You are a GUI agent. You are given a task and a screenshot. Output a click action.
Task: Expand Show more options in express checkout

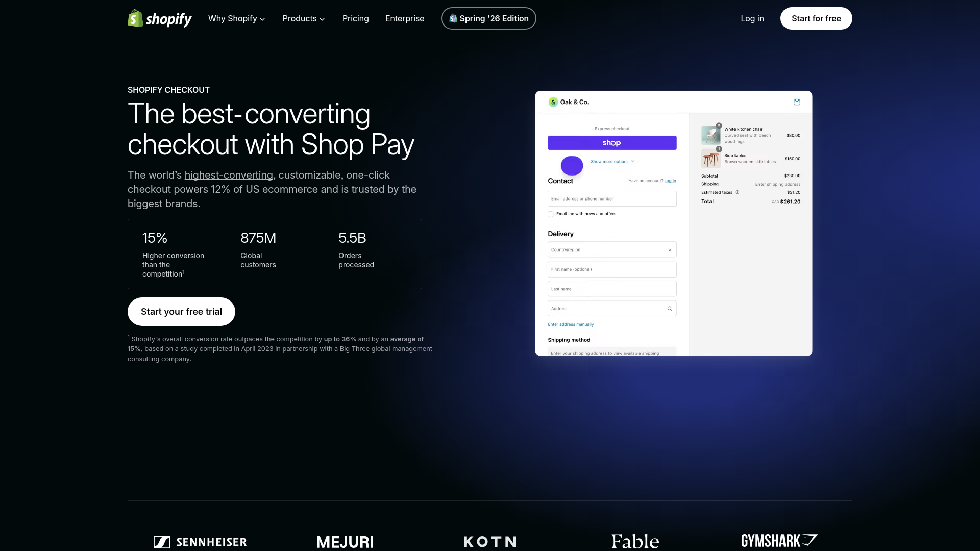612,162
